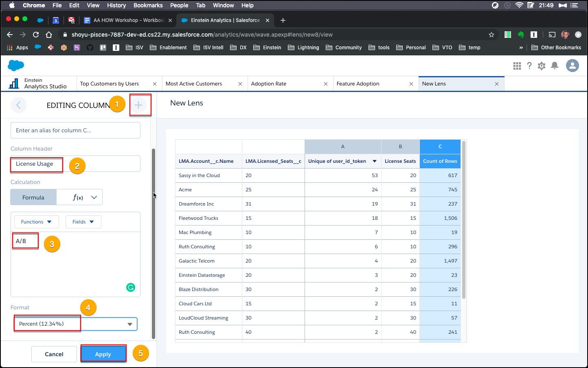Switch to the f(x) calculation option

pyautogui.click(x=78, y=197)
